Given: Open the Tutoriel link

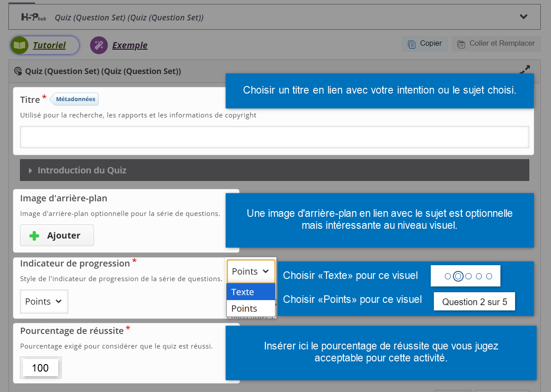Looking at the screenshot, I should pyautogui.click(x=49, y=45).
